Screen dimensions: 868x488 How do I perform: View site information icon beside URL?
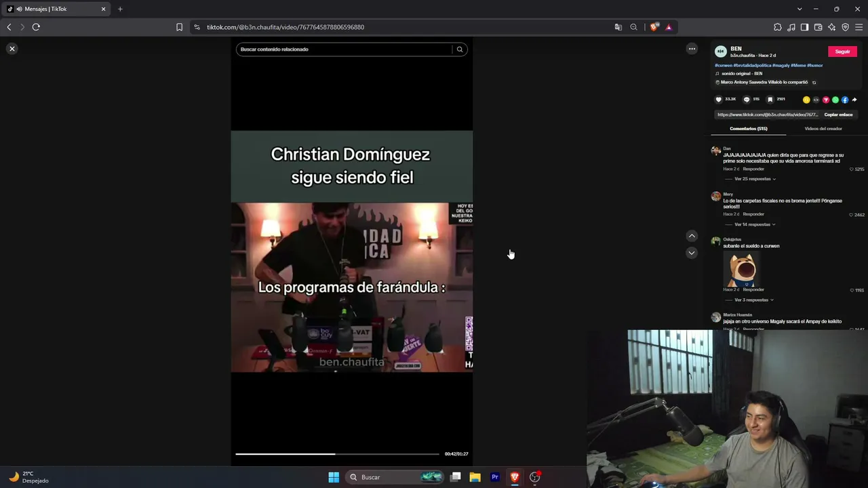(x=197, y=27)
